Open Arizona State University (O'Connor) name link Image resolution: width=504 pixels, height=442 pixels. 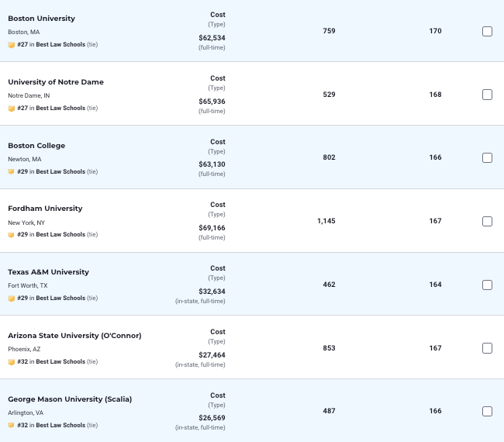74,336
